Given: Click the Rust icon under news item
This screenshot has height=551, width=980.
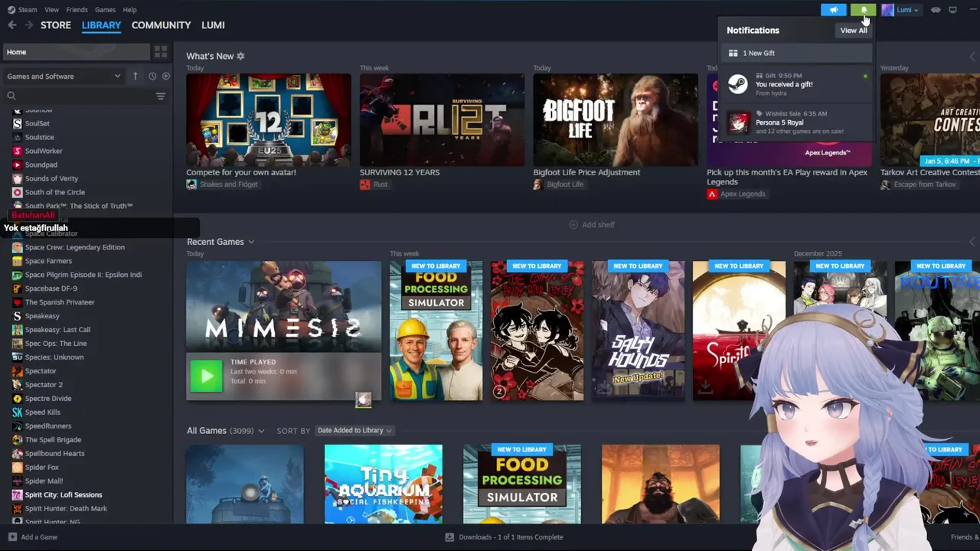Looking at the screenshot, I should click(365, 184).
